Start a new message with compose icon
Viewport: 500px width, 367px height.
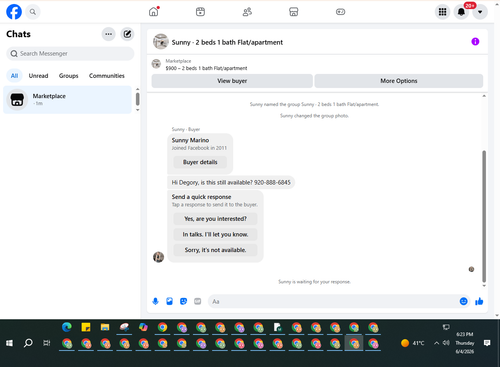coord(127,34)
